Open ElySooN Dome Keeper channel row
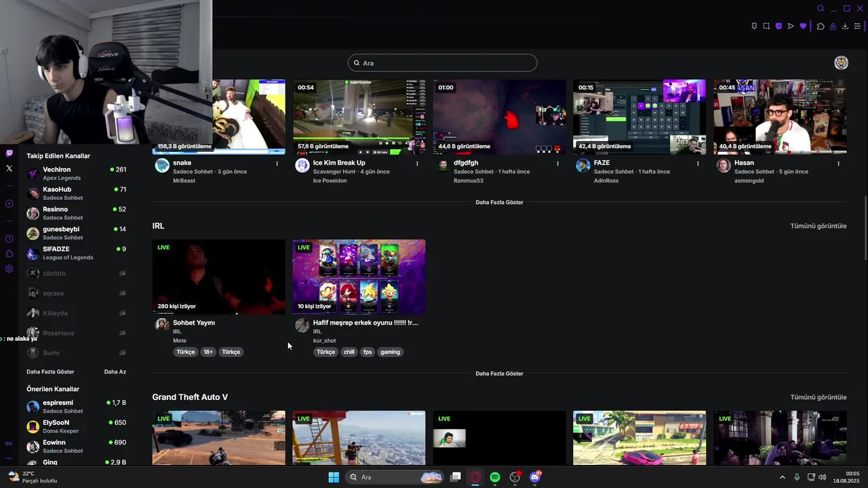868x488 pixels. click(76, 426)
